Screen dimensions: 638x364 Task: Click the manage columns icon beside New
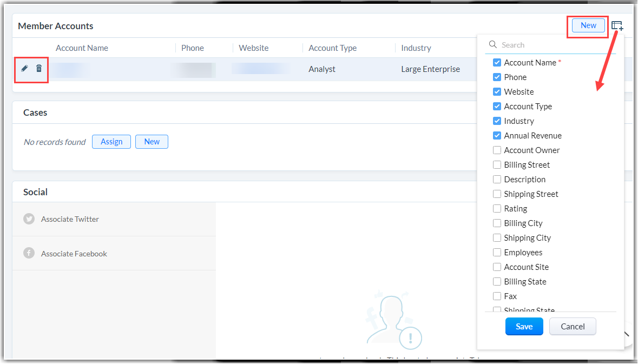(x=617, y=25)
